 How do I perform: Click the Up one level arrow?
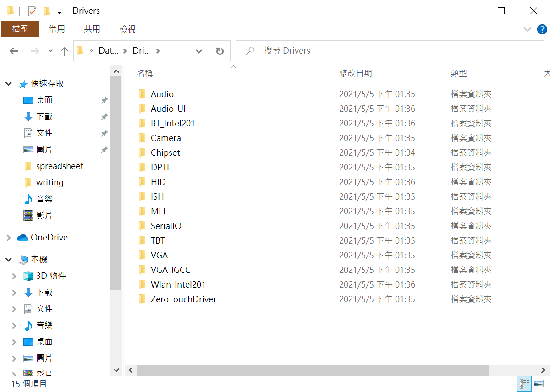point(65,51)
